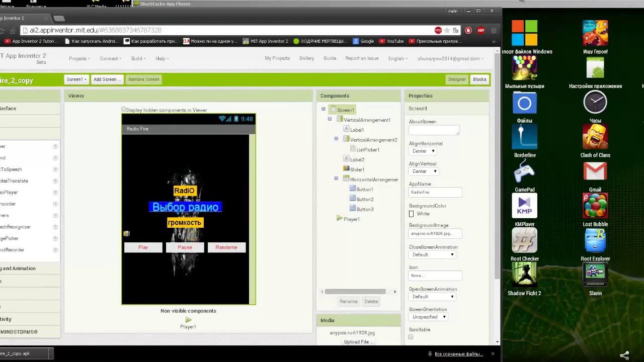Click the AboutScreen text field
The width and height of the screenshot is (644, 362).
click(434, 130)
